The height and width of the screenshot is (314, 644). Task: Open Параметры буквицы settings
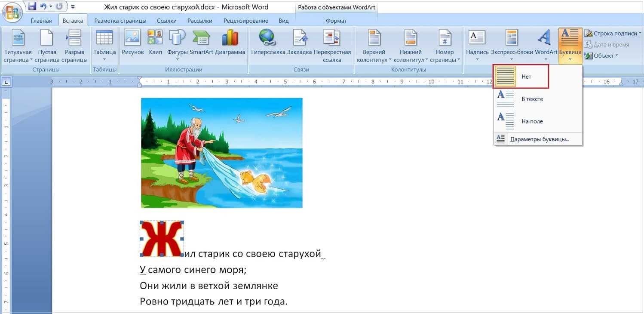coord(539,139)
